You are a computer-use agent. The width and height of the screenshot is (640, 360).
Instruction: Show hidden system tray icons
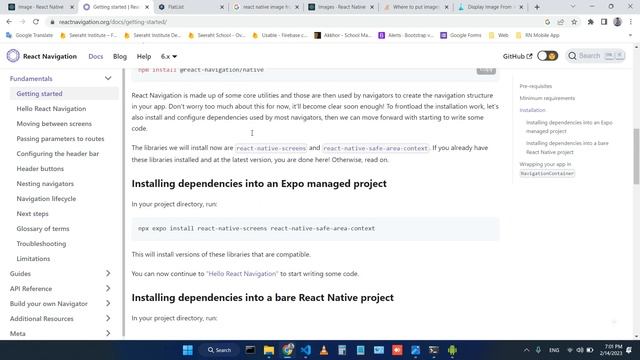(x=526, y=350)
